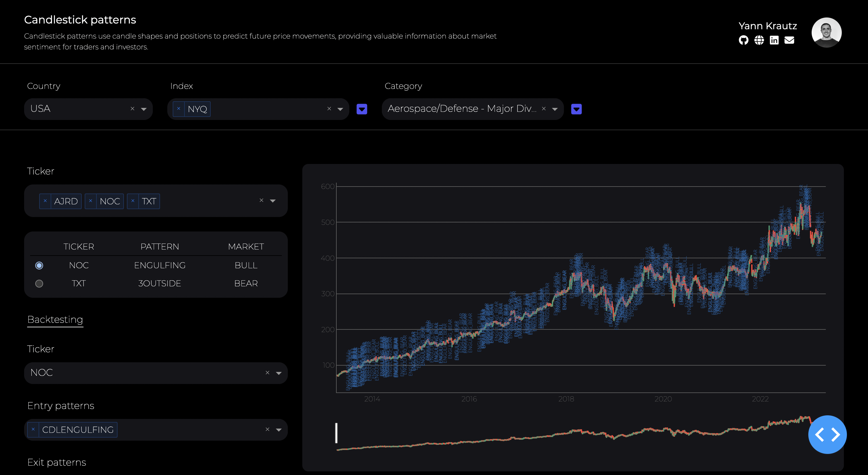Clear all Index selections

pos(329,109)
